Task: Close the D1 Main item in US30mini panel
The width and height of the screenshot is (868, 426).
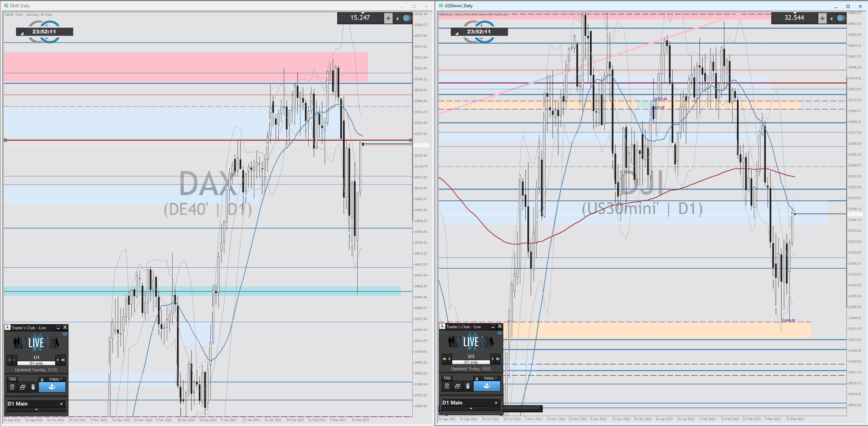Action: click(x=496, y=403)
